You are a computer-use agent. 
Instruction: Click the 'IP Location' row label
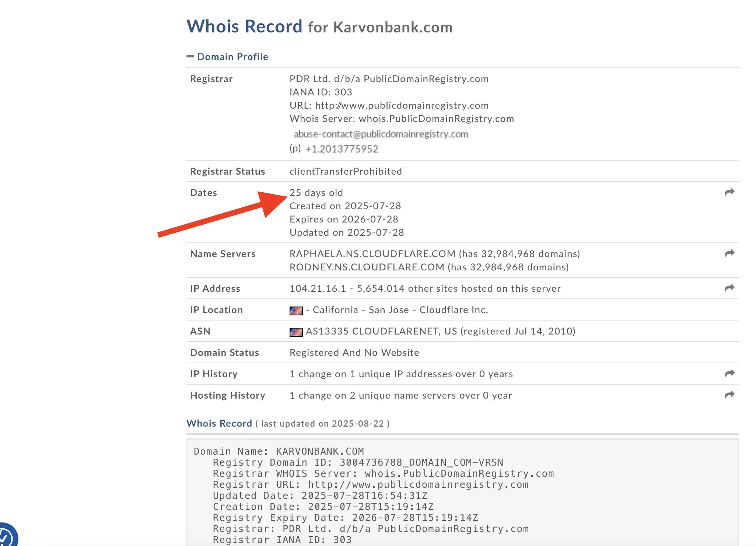[217, 310]
